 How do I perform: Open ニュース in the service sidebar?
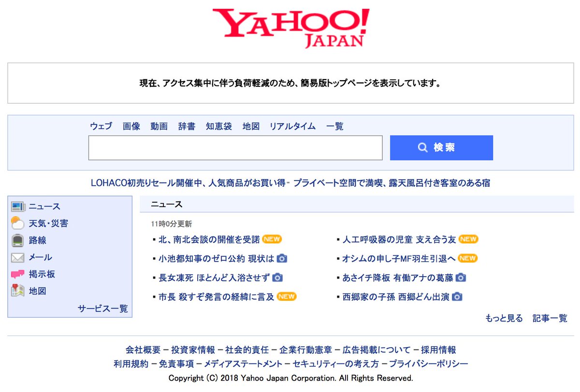click(x=44, y=207)
